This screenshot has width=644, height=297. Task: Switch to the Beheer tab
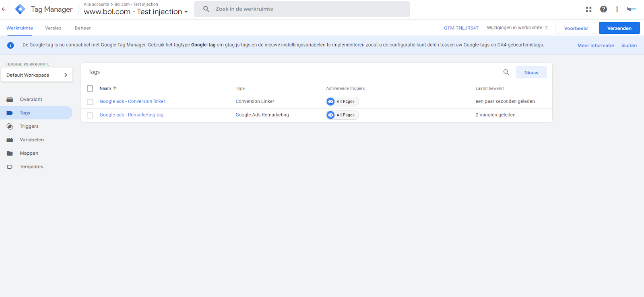(x=83, y=28)
